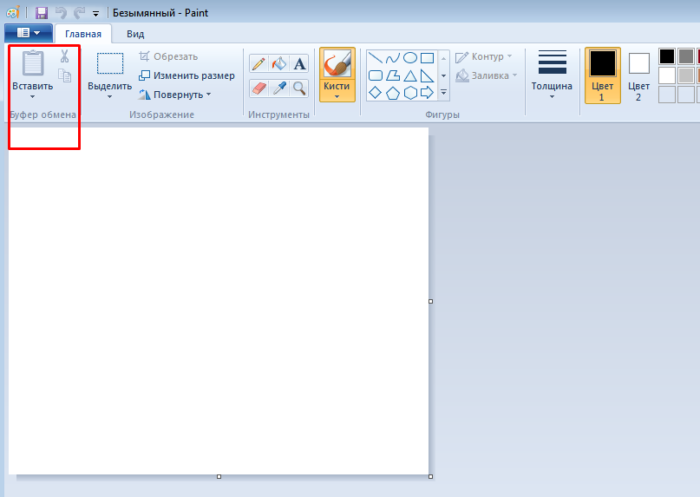Select the right triangle shape
Screen dimensions: 700x497
[427, 75]
